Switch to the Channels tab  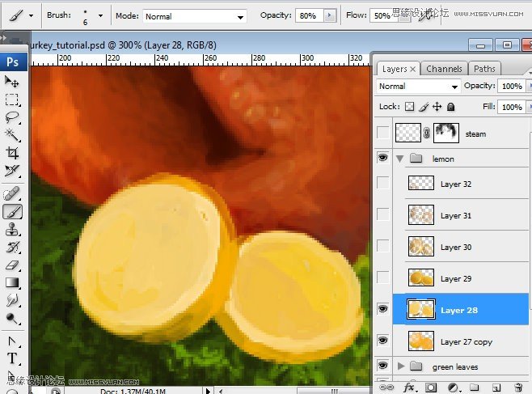[444, 69]
